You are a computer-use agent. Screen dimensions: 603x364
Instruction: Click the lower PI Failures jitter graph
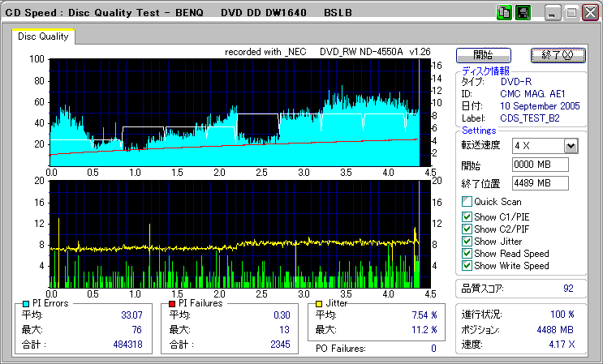[x=239, y=234]
